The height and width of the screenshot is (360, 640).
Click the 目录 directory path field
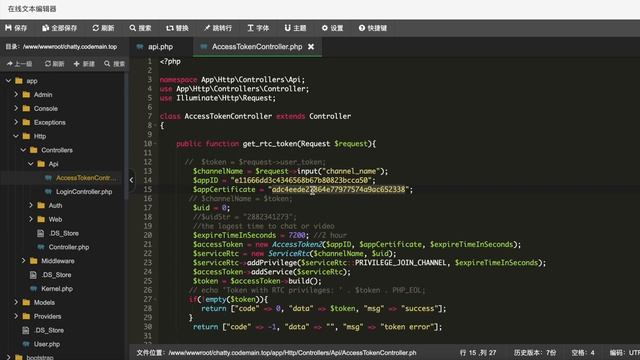pyautogui.click(x=61, y=47)
